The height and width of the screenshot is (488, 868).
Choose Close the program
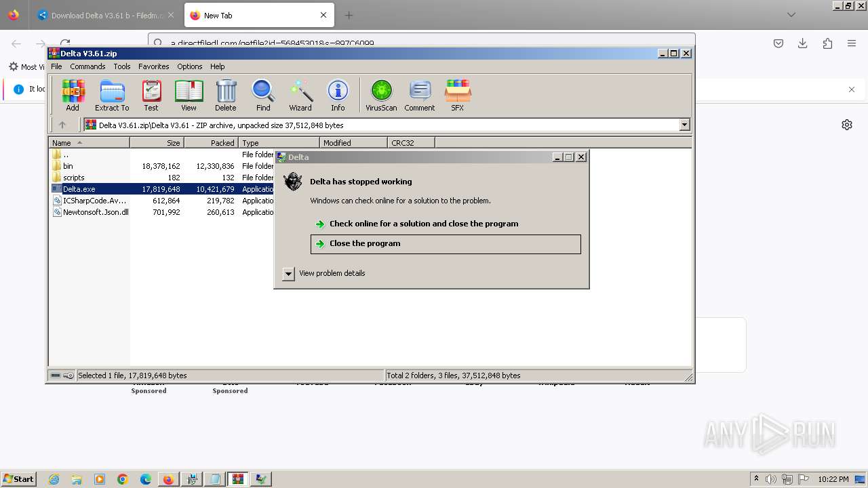[446, 244]
